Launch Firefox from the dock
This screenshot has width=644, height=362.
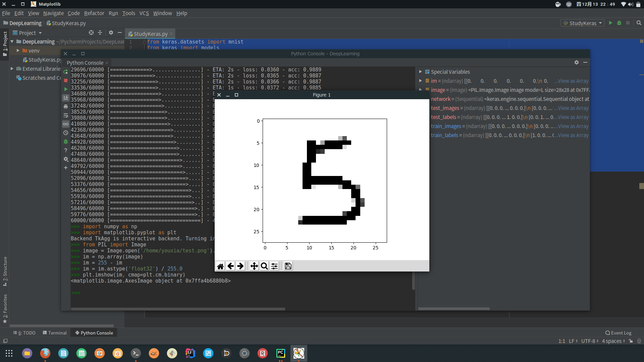(x=45, y=353)
